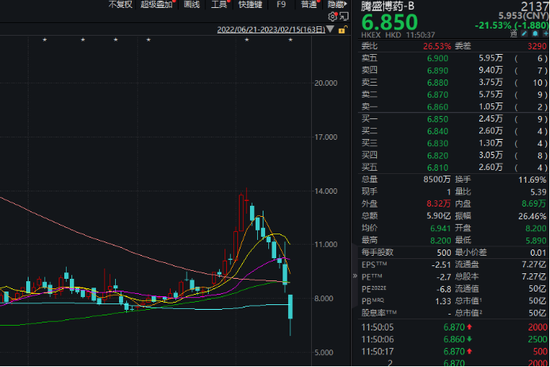Image resolution: width=550 pixels, height=367 pixels.
Task: Click the stock name 腾盛博药-B
Action: [x=388, y=6]
